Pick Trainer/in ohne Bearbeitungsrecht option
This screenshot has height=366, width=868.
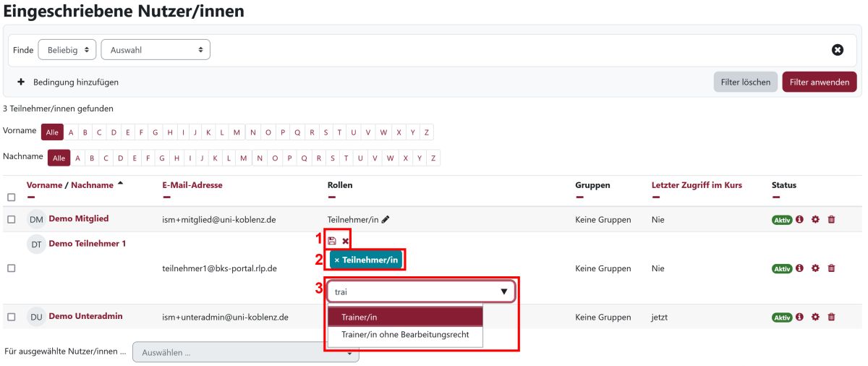[405, 335]
